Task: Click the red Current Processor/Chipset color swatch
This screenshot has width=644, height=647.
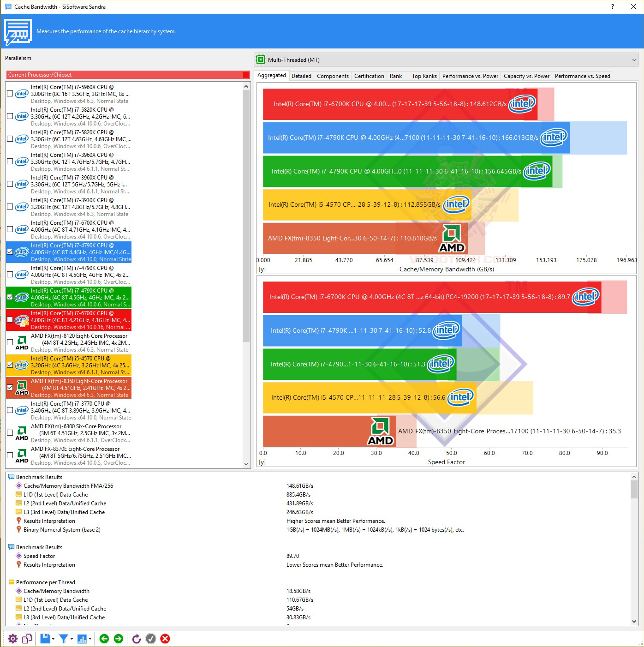Action: click(246, 75)
